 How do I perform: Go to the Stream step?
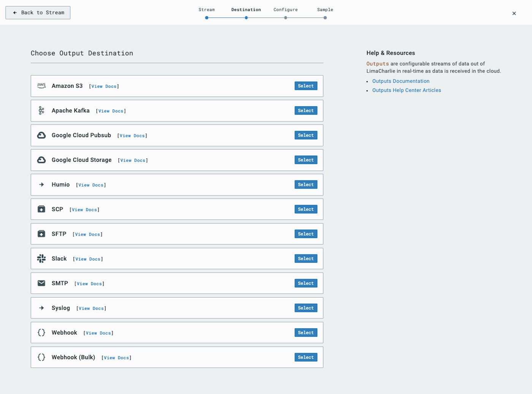207,10
